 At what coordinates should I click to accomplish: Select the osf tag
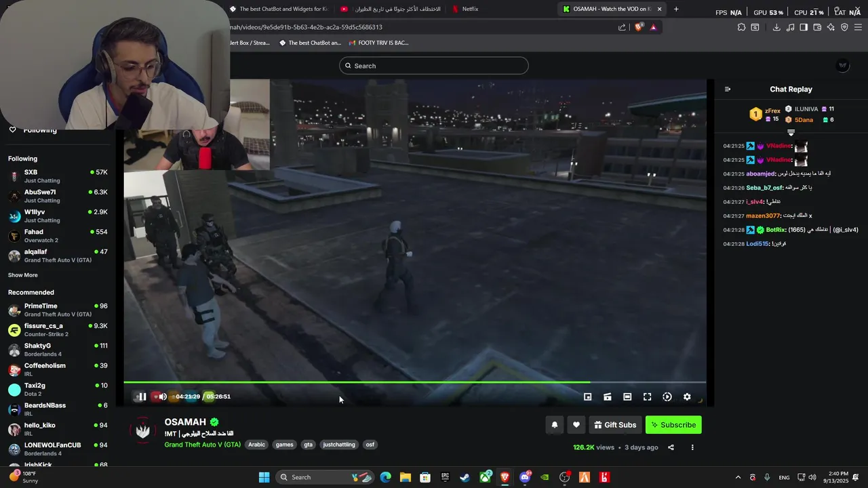[370, 445]
